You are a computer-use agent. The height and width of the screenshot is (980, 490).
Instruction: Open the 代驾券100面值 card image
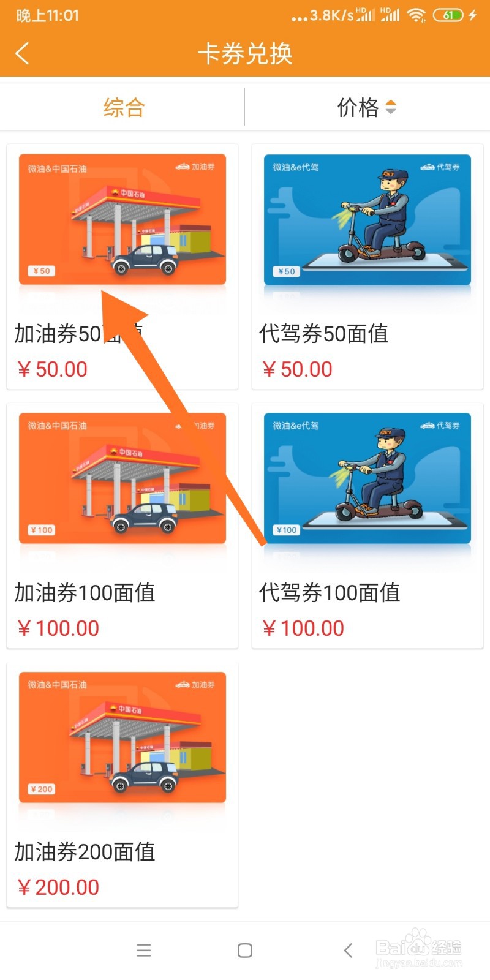click(x=367, y=478)
